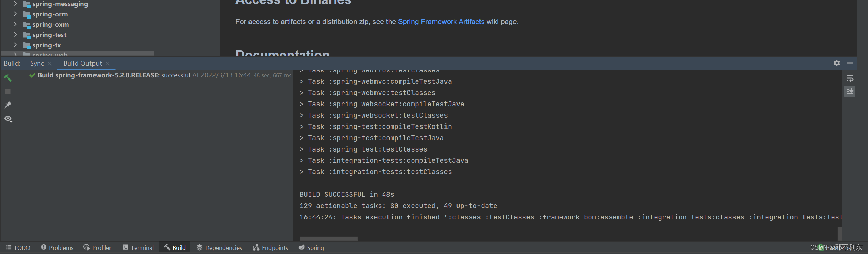Click the spring-webmvc:compileTestJava task line

pos(375,82)
